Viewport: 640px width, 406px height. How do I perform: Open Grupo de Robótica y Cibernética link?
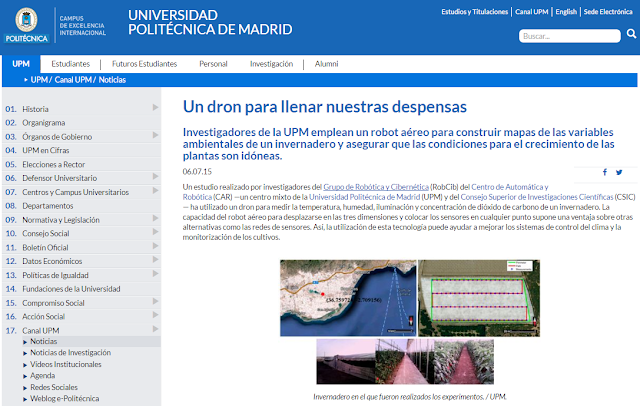[x=376, y=187]
